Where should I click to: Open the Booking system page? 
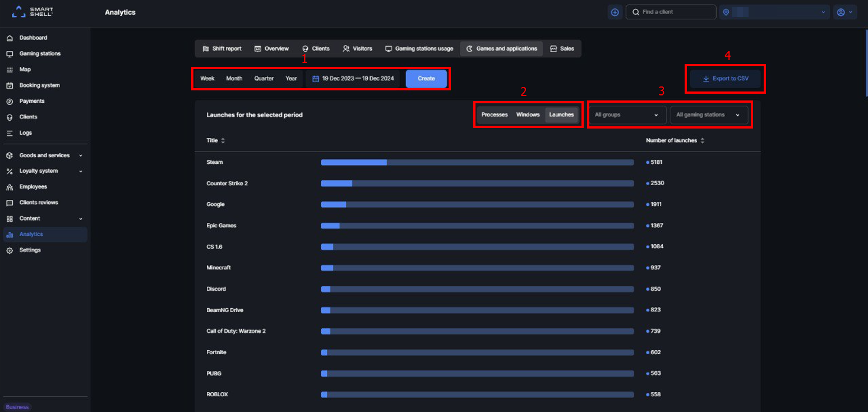click(39, 85)
